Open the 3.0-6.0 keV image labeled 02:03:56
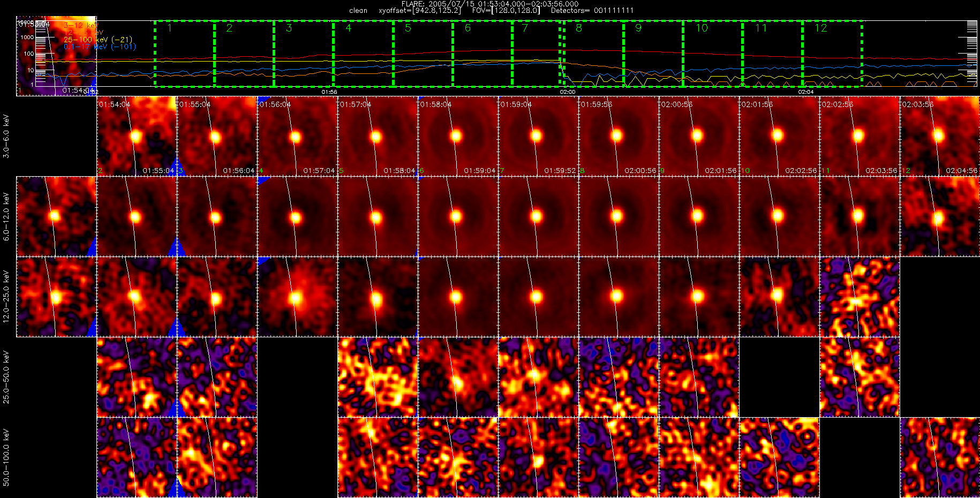This screenshot has height=498, width=980. click(940, 136)
